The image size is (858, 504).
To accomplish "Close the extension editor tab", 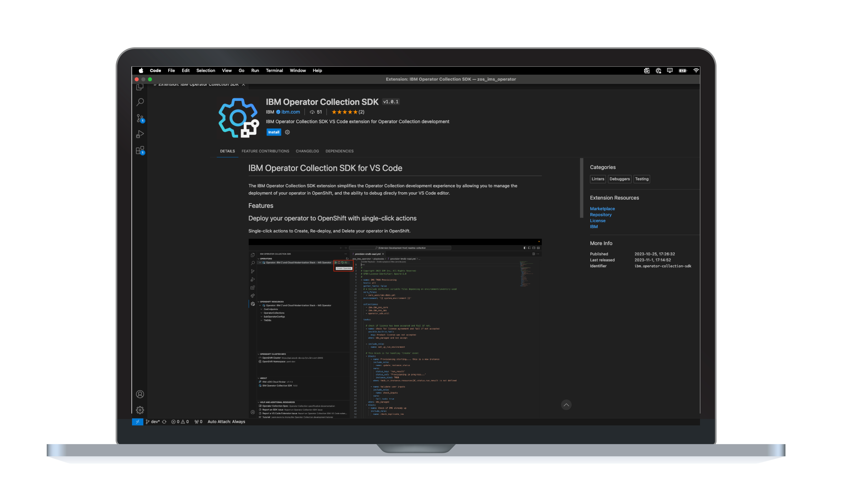I will pos(243,84).
